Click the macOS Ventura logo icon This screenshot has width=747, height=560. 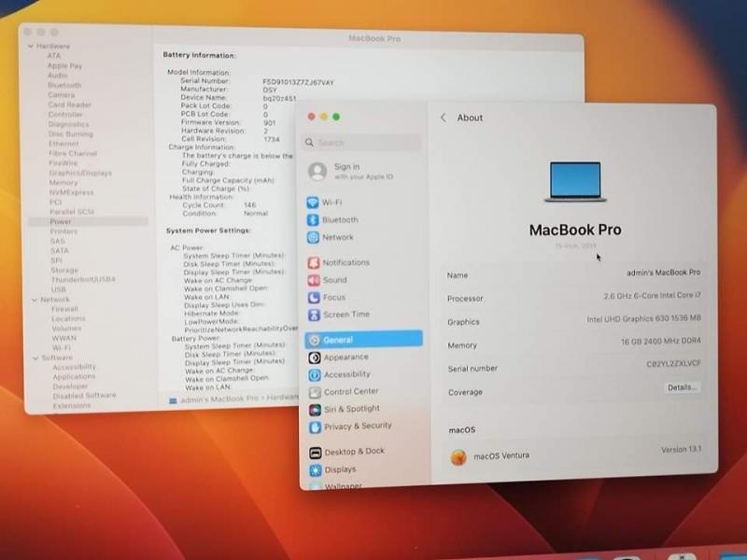tap(458, 457)
